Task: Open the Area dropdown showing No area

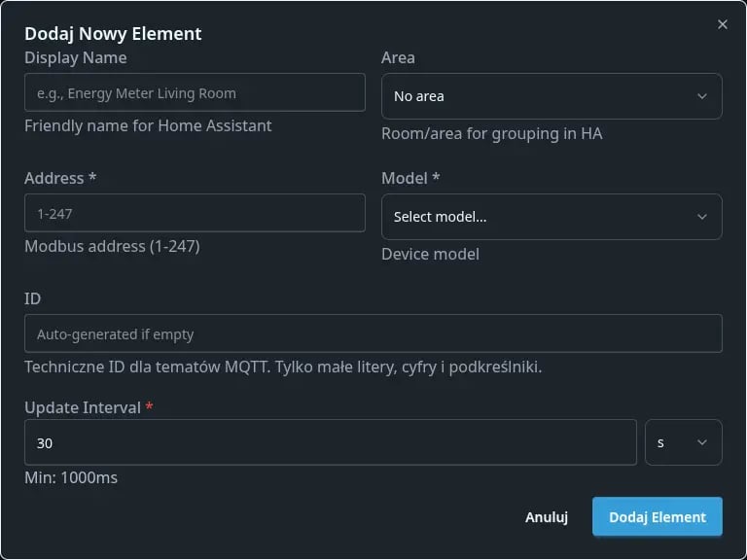Action: [551, 96]
